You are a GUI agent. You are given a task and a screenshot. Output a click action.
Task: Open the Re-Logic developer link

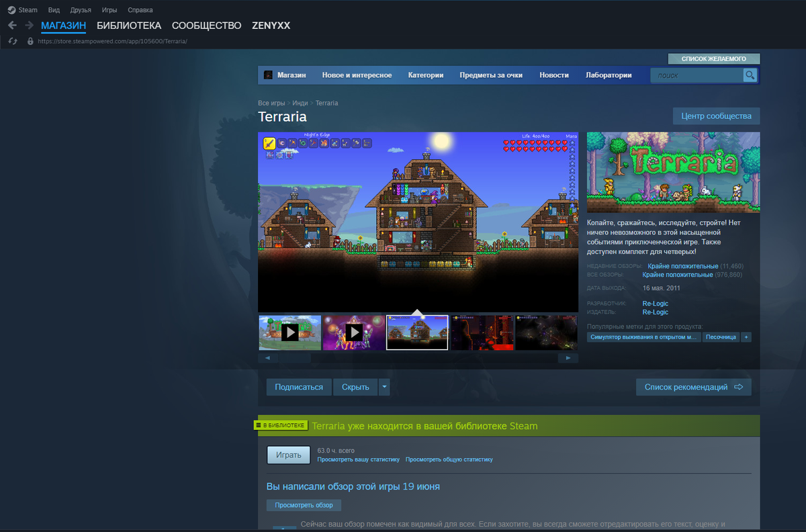point(655,303)
